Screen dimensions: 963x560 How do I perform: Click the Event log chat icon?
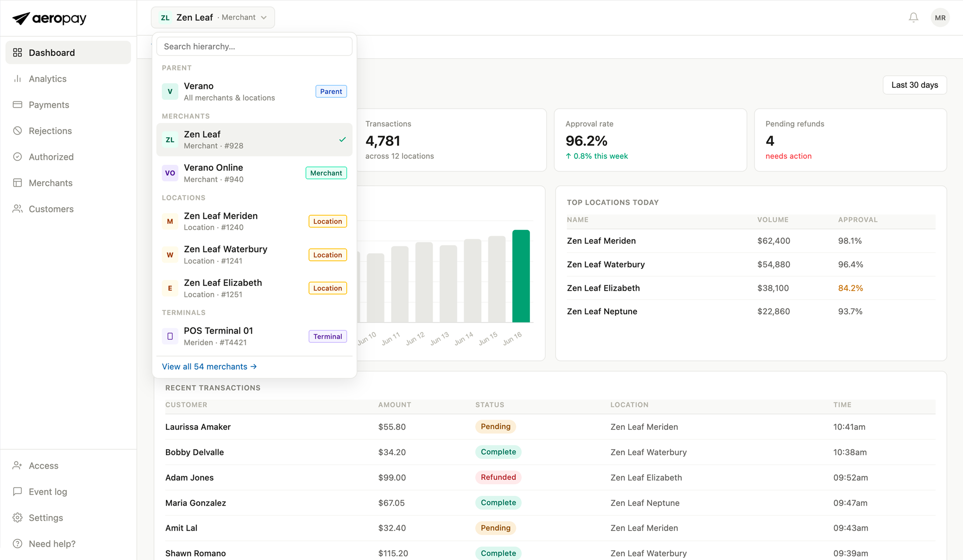17,491
